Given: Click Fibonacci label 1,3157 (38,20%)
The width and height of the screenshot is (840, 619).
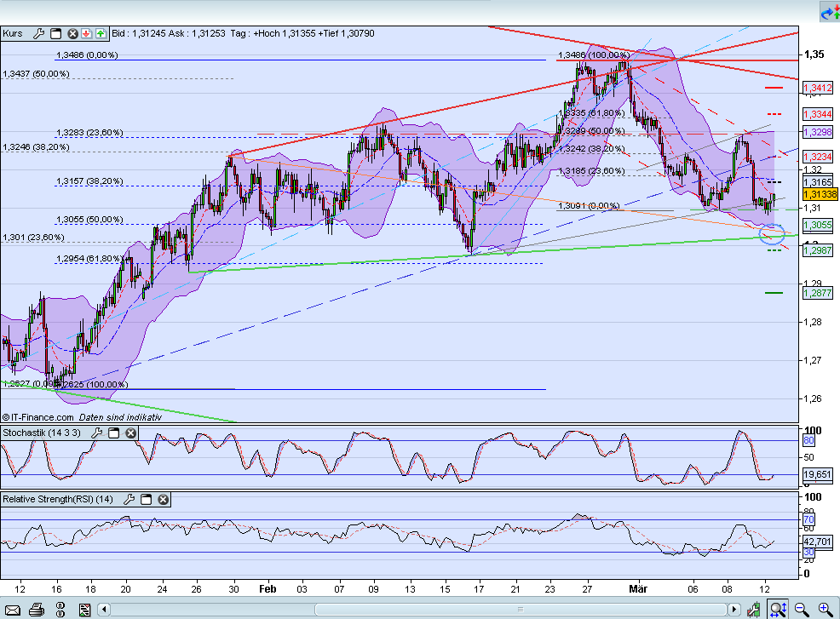Looking at the screenshot, I should 89,181.
